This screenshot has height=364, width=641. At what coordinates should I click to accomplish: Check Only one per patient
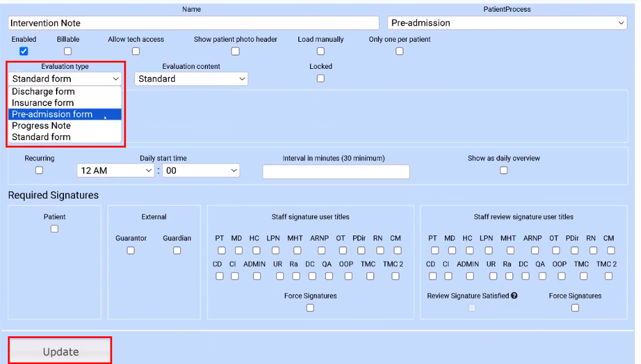click(x=399, y=51)
